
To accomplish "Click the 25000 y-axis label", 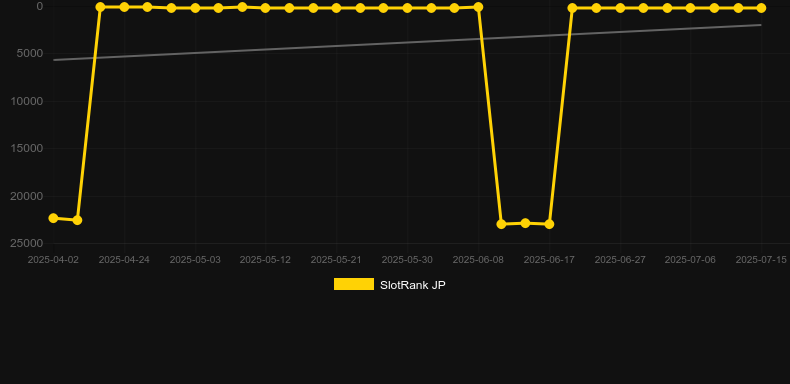I will pyautogui.click(x=27, y=243).
